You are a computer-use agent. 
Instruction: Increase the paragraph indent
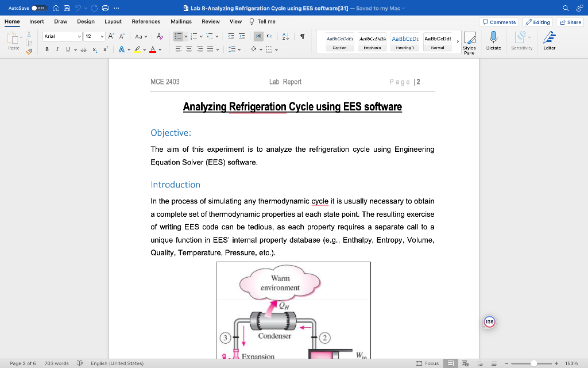(x=242, y=36)
